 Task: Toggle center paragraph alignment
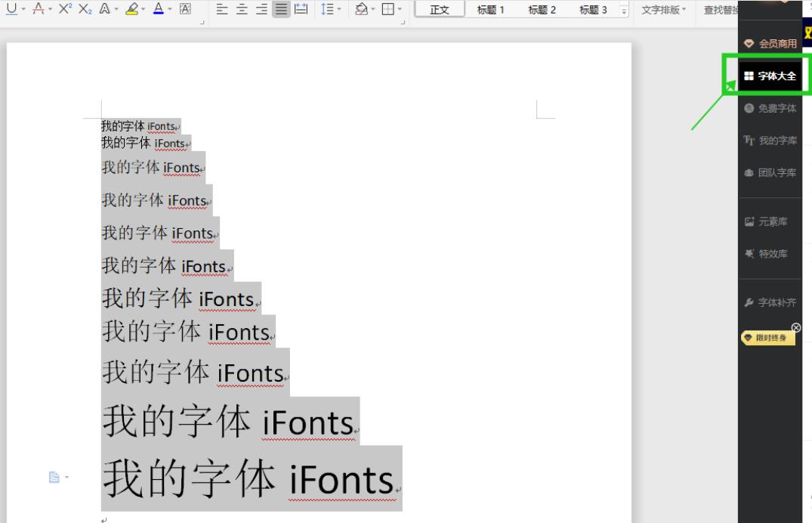(x=242, y=10)
